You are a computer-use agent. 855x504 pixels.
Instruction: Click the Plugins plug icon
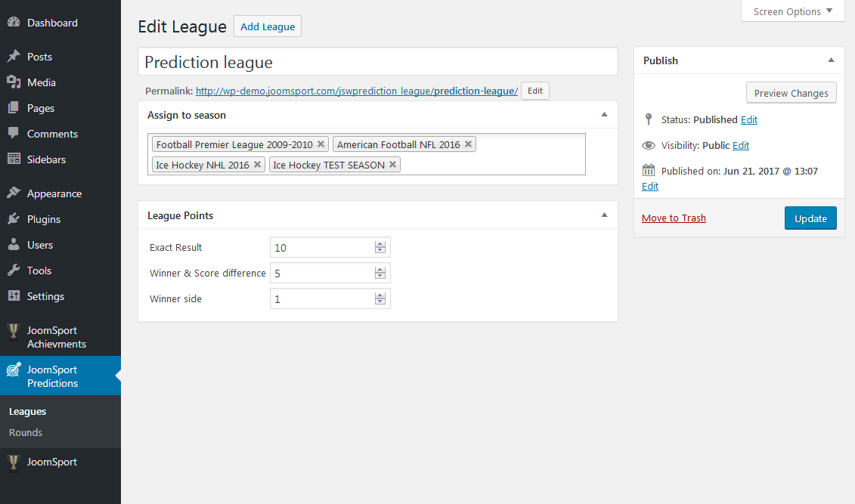coord(14,218)
